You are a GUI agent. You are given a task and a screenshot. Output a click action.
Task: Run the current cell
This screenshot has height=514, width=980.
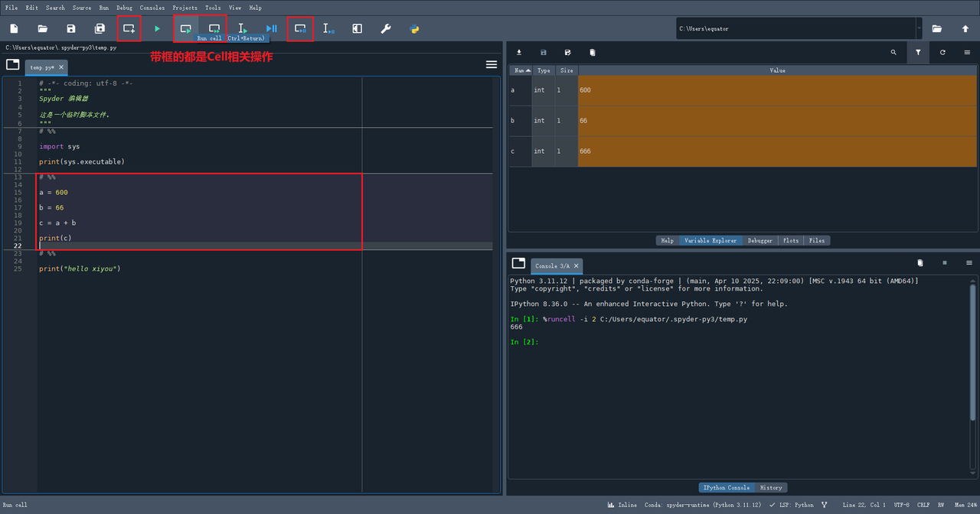click(185, 28)
